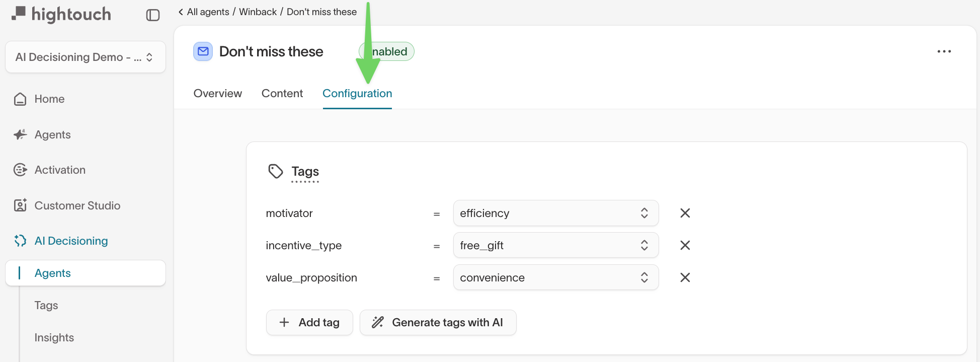Collapse the sidebar panel toggle icon
Viewport: 980px width, 362px height.
click(153, 15)
